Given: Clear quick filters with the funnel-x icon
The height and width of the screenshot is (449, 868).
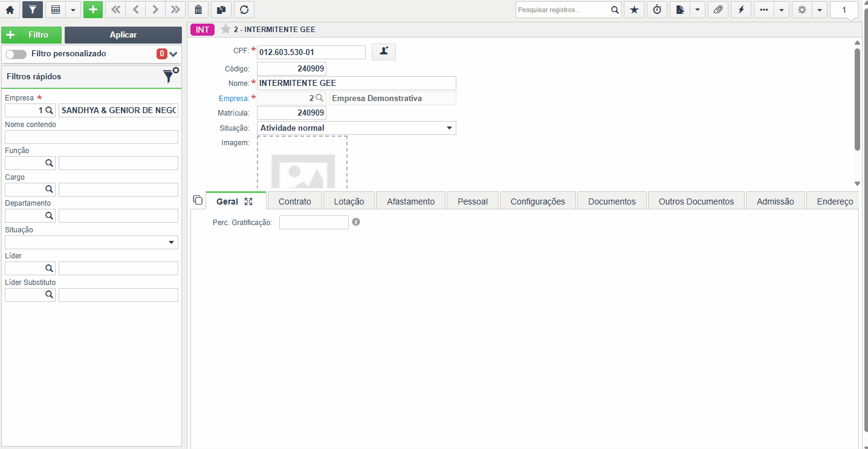Looking at the screenshot, I should [x=171, y=75].
